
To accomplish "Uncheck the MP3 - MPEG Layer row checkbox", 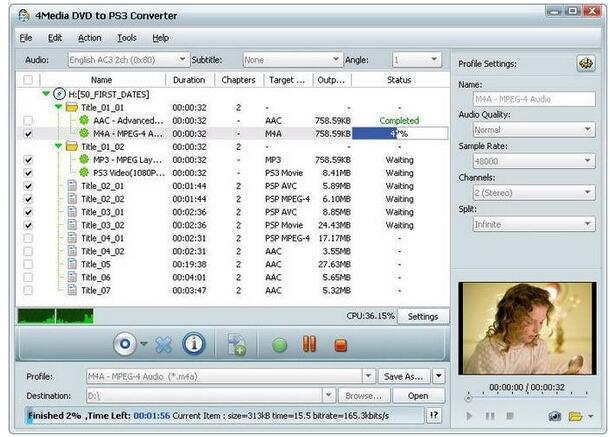I will [x=28, y=160].
